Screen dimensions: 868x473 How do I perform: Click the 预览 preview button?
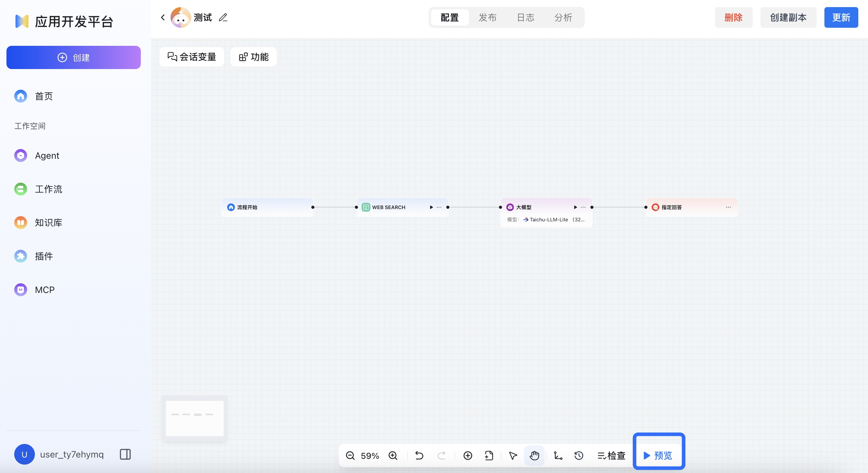tap(658, 456)
